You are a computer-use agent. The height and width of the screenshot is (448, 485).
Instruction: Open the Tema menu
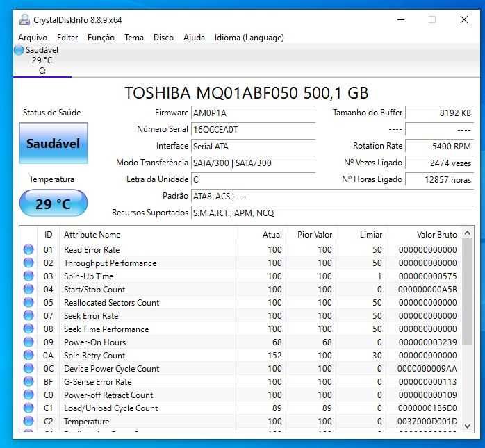tap(134, 38)
